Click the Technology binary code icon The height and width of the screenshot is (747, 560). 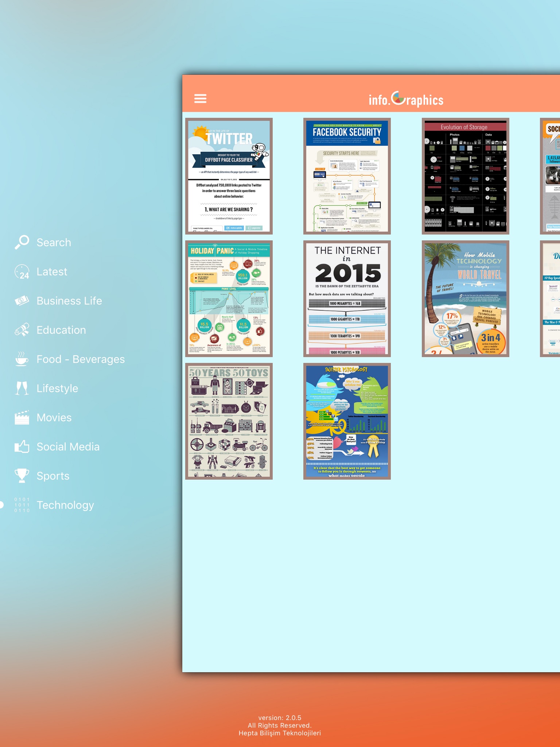click(x=22, y=505)
